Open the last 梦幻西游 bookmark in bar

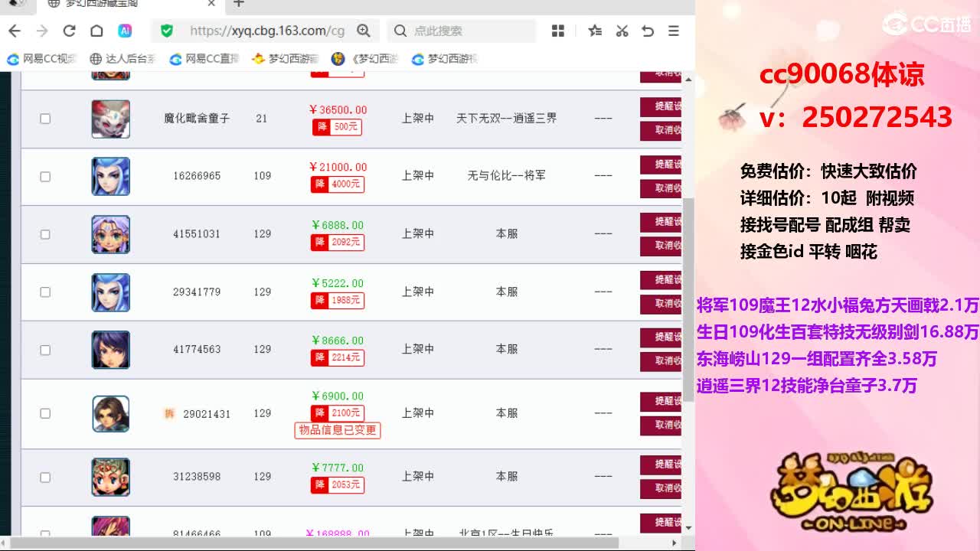[x=445, y=59]
